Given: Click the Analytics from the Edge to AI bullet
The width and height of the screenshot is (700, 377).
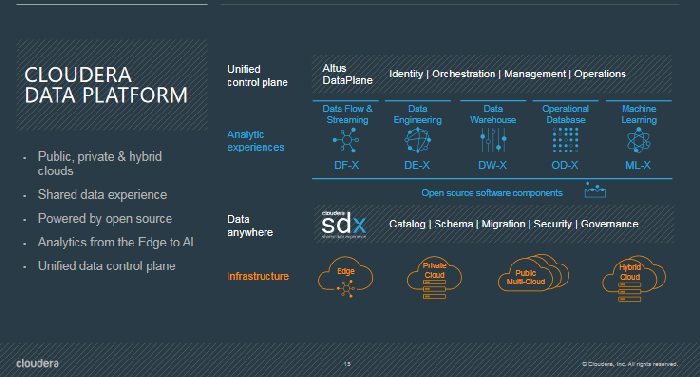Looking at the screenshot, I should (x=116, y=242).
